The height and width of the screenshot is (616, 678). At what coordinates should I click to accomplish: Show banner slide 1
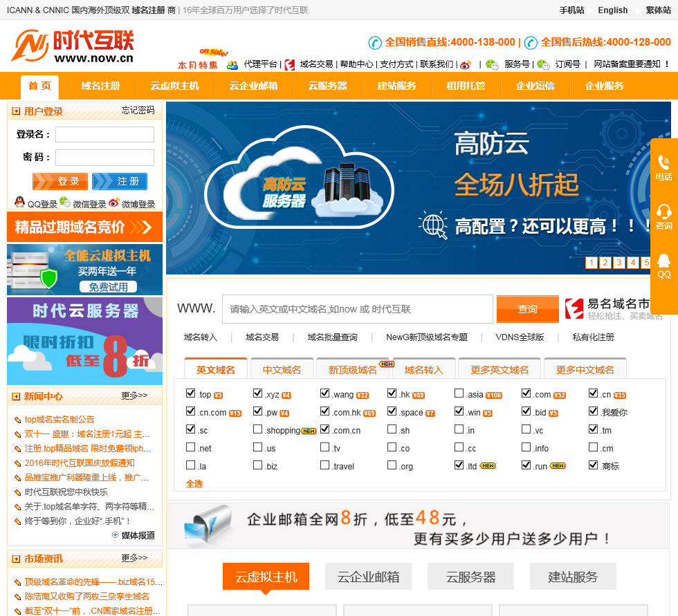pyautogui.click(x=592, y=262)
